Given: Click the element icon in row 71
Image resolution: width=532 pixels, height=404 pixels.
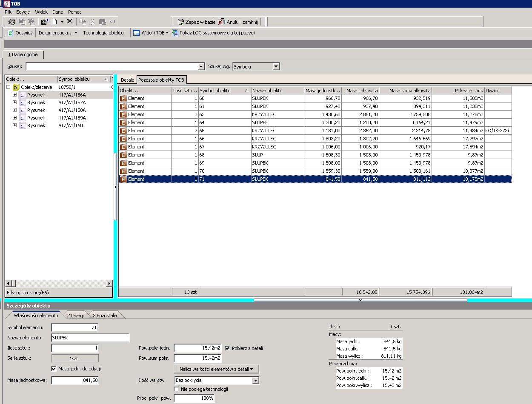Looking at the screenshot, I should pyautogui.click(x=123, y=179).
